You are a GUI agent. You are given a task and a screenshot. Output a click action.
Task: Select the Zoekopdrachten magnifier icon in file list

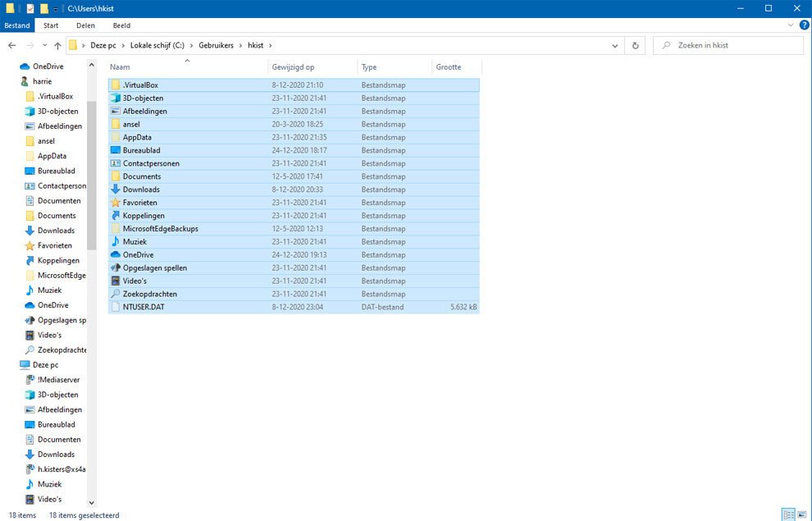116,294
